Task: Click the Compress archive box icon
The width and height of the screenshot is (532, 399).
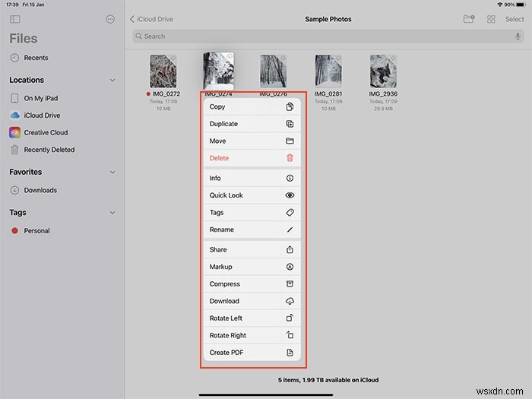Action: (290, 283)
